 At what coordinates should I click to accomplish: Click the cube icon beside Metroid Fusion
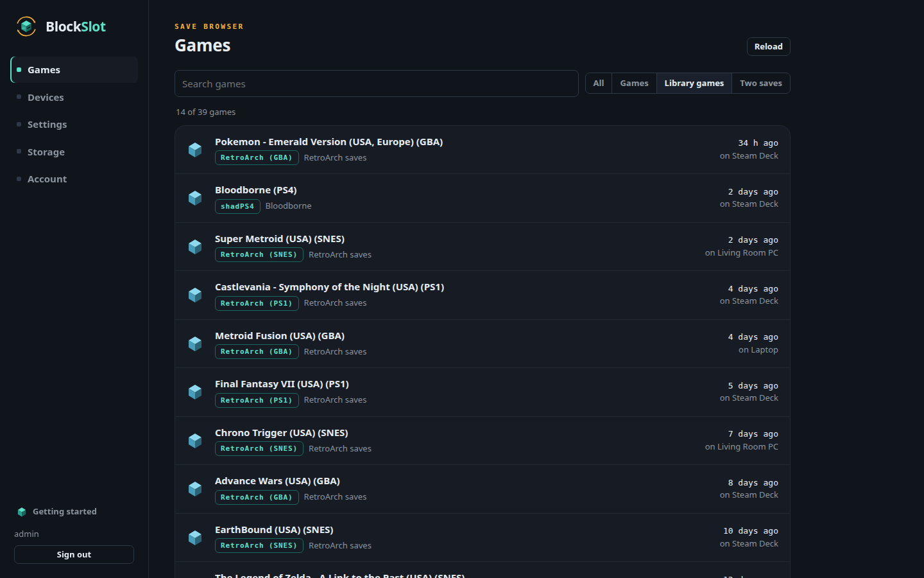[x=195, y=344]
